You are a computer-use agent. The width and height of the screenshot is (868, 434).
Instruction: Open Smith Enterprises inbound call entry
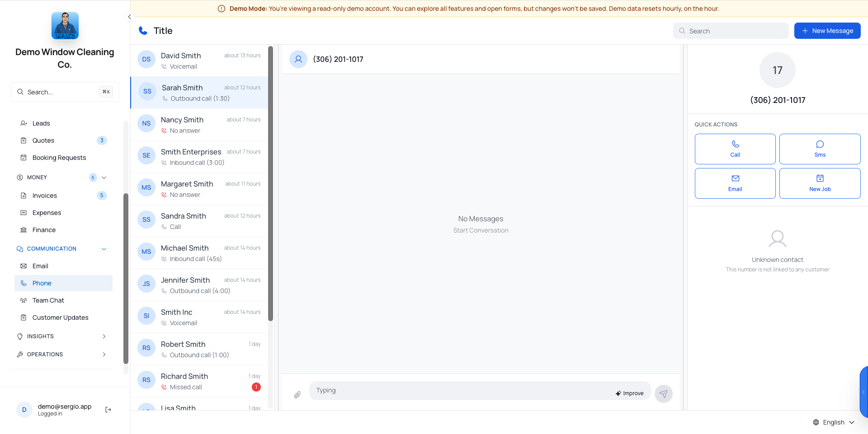click(199, 157)
